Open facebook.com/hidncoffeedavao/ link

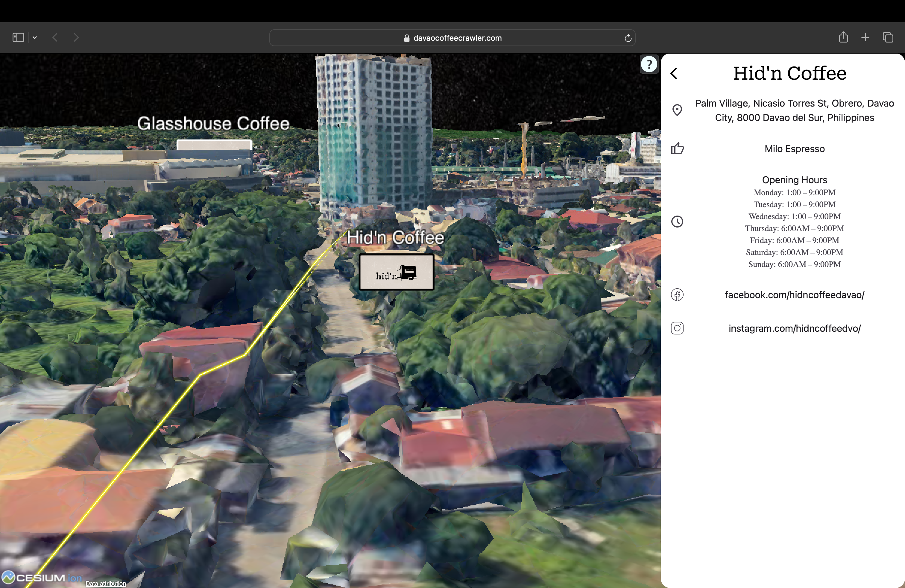[x=794, y=295]
